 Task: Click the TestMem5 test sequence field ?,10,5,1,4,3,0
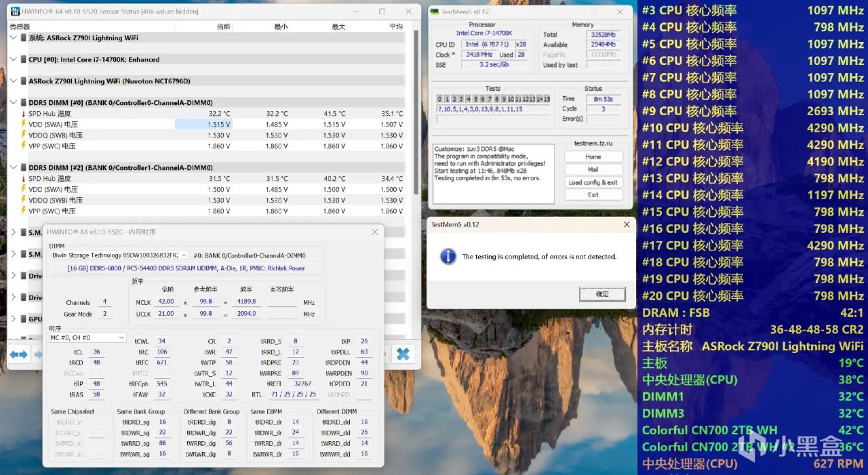(x=492, y=109)
